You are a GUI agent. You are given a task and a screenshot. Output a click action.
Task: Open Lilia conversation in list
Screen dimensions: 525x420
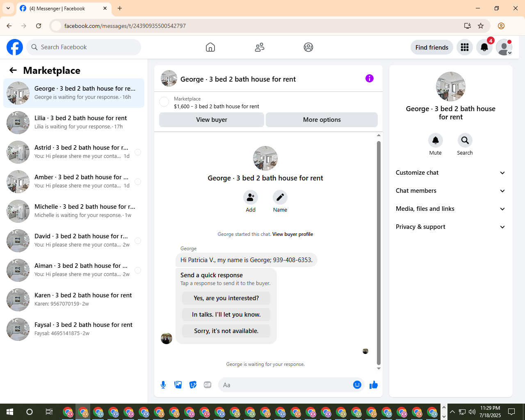pyautogui.click(x=74, y=123)
